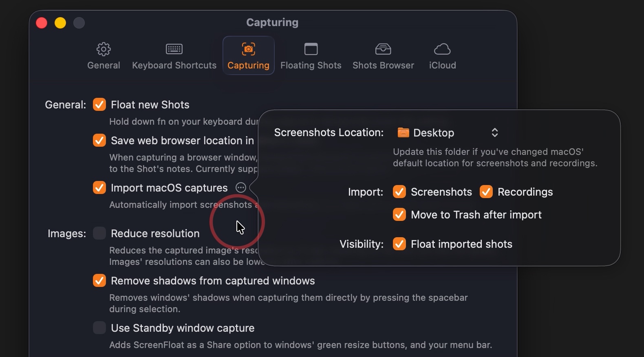Image resolution: width=644 pixels, height=357 pixels.
Task: Enable Reduce resolution checkbox
Action: (x=99, y=234)
